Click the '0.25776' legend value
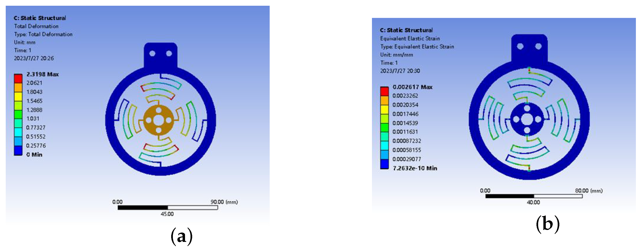The image size is (644, 250). [36, 146]
